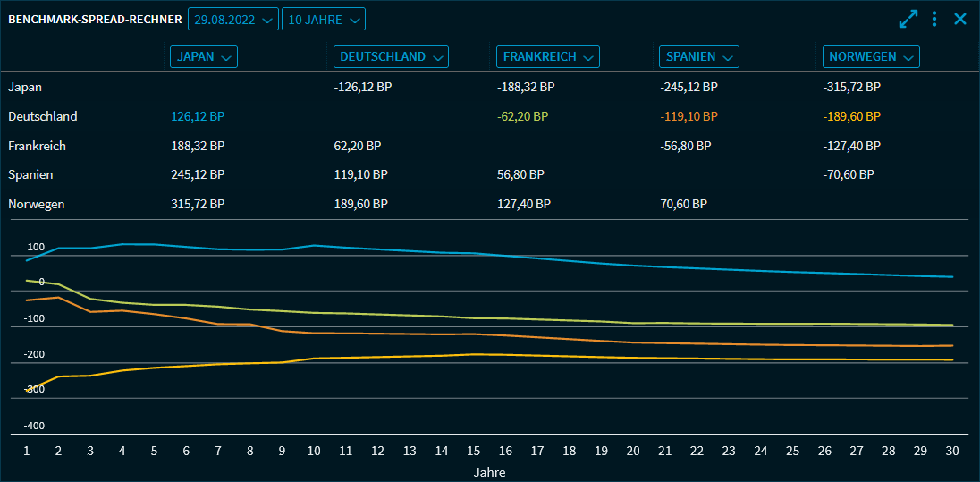The width and height of the screenshot is (980, 482).
Task: Select the green -62,20 BP spread value
Action: point(522,116)
